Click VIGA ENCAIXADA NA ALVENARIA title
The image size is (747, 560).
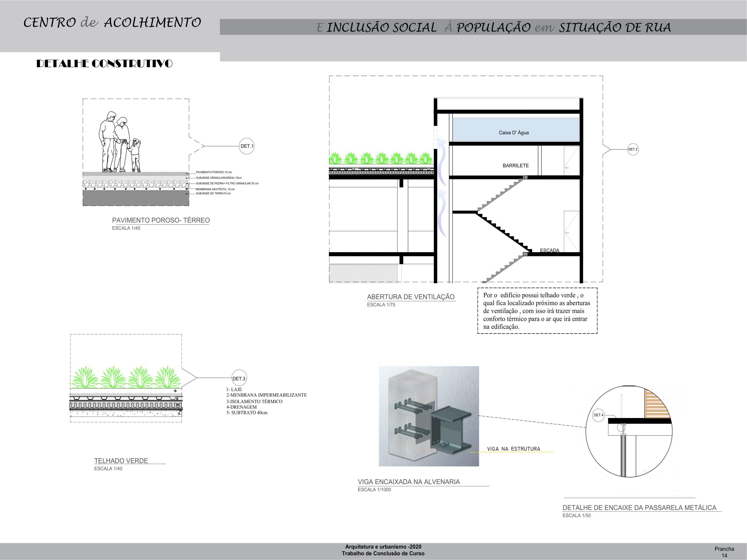[409, 482]
